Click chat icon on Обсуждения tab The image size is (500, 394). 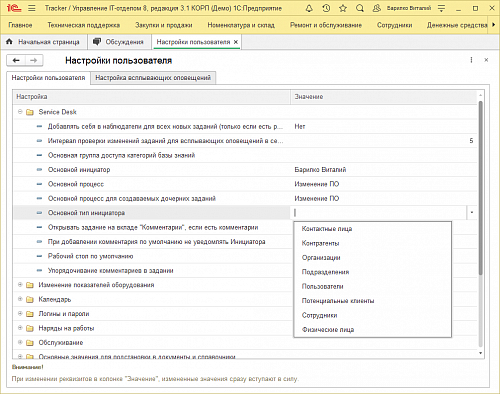[x=97, y=42]
